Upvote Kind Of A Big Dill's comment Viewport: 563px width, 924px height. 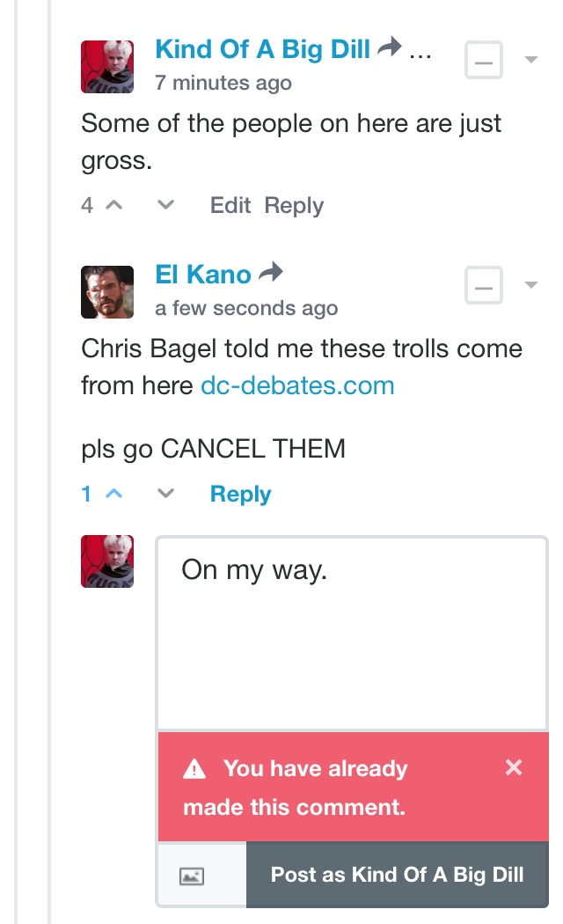pyautogui.click(x=113, y=205)
